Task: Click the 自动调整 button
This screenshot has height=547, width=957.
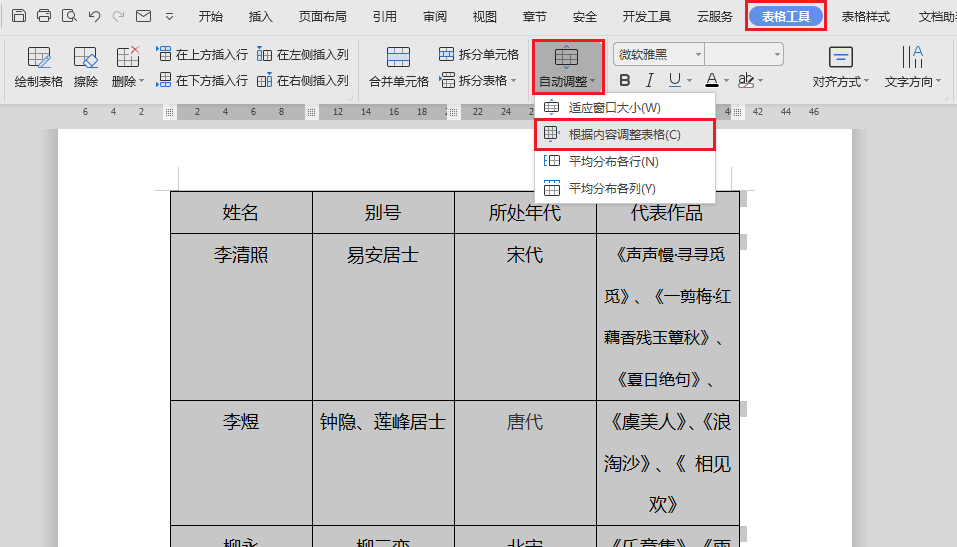Action: 568,67
